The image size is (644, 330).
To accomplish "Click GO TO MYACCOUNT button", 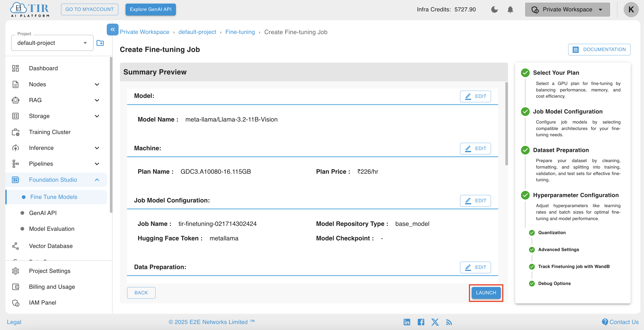I will coord(90,10).
